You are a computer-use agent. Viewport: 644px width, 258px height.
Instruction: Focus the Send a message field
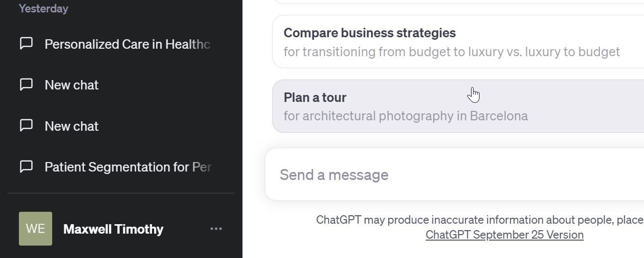(447, 175)
